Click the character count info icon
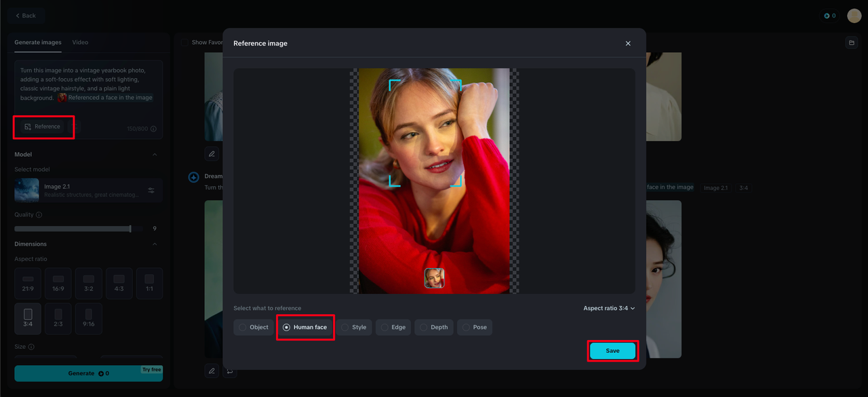 point(153,129)
